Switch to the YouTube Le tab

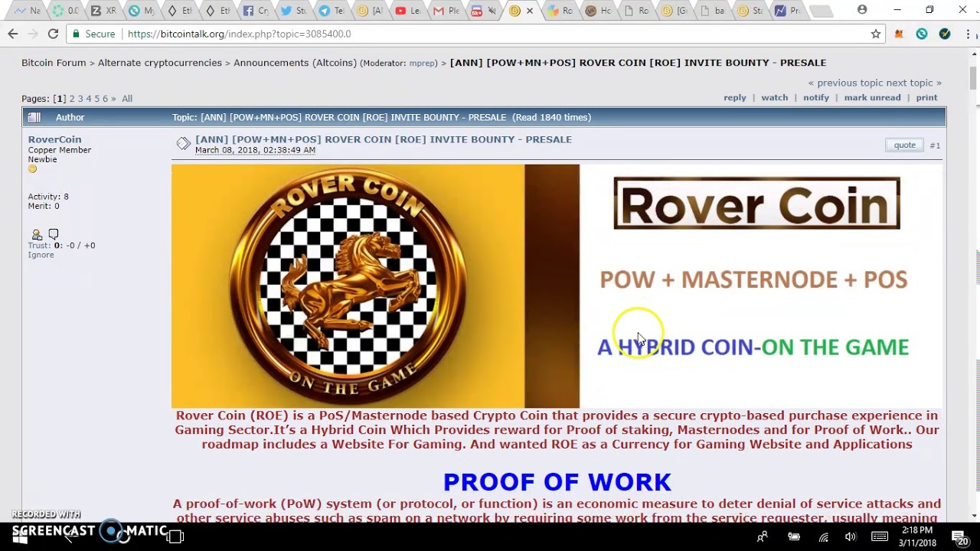(x=409, y=11)
